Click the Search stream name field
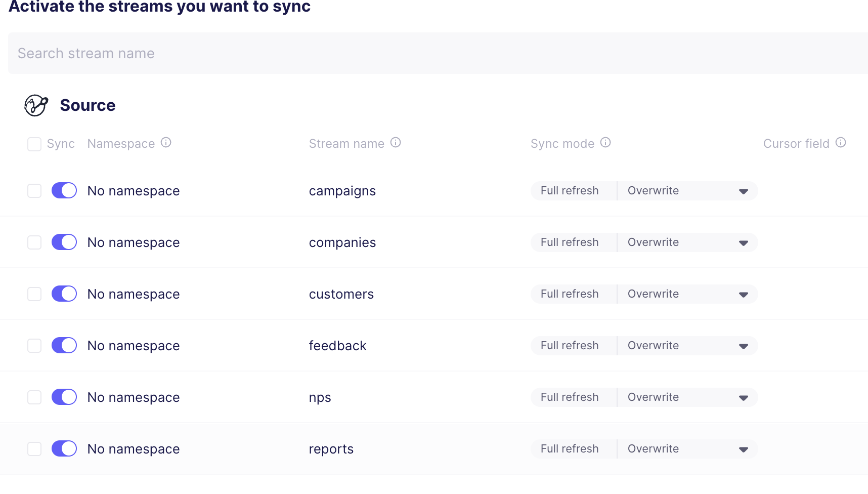Screen dimensions: 868x494 [202, 53]
